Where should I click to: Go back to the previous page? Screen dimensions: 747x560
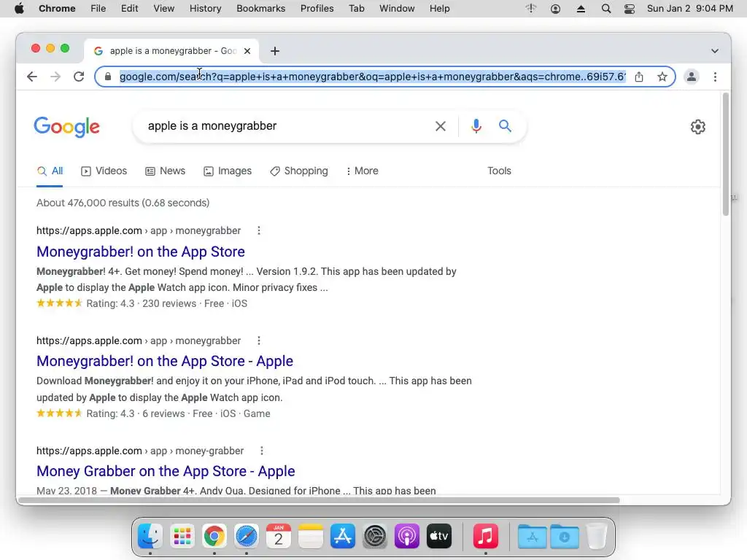(32, 77)
